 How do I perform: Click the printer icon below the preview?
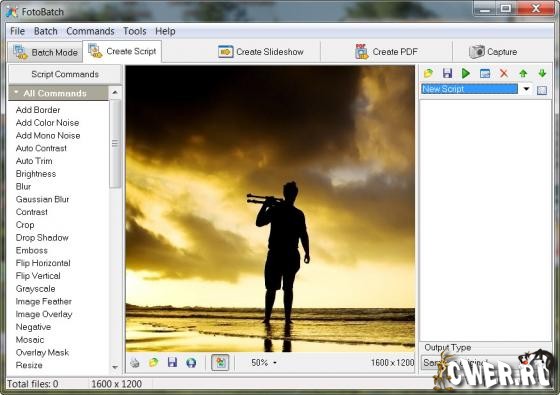[135, 363]
